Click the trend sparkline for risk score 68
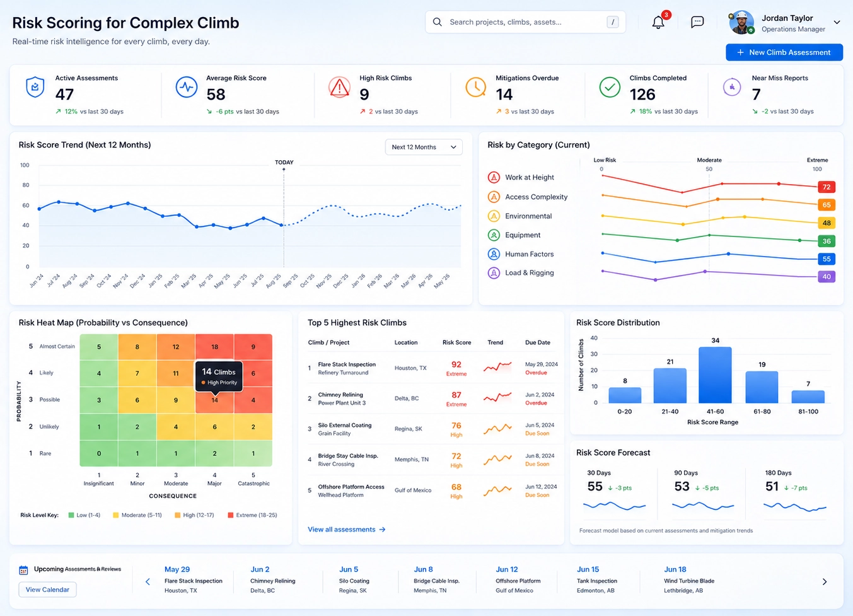Image resolution: width=853 pixels, height=616 pixels. pos(497,490)
